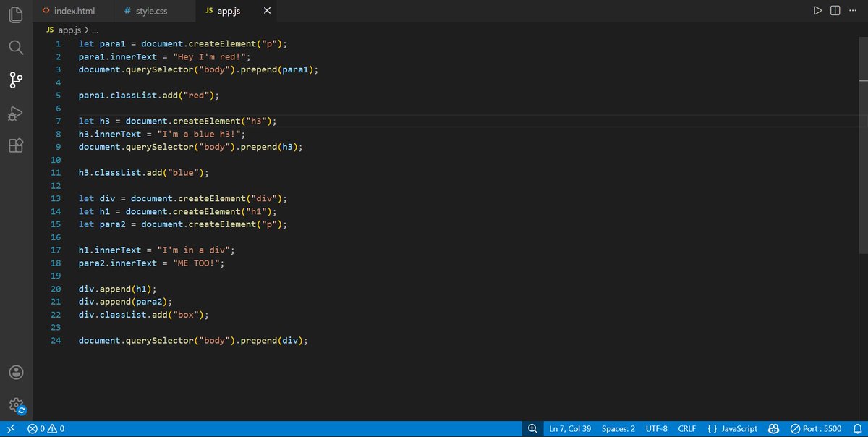Viewport: 868px width, 437px height.
Task: Open the Extensions view
Action: click(x=17, y=145)
